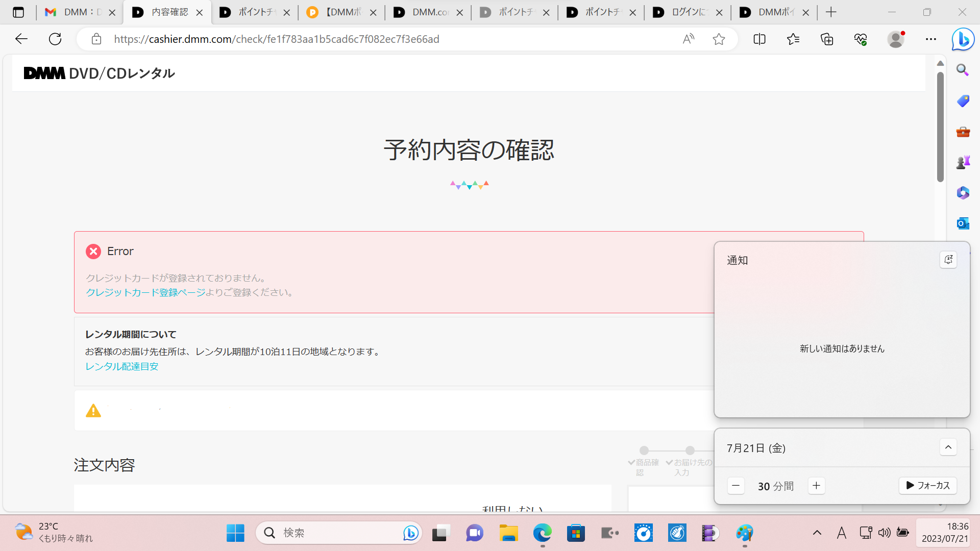Open Collections in the browser toolbar

tap(827, 39)
